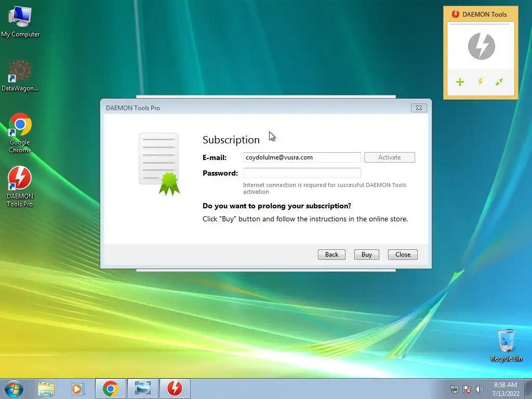Viewport: 532px width, 399px height.
Task: Select the Google Chrome desktop shortcut
Action: click(x=20, y=133)
